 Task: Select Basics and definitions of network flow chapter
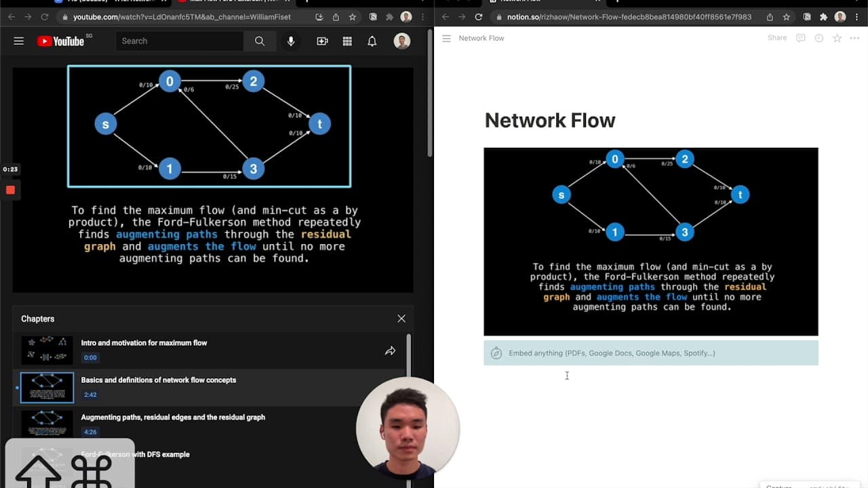159,380
